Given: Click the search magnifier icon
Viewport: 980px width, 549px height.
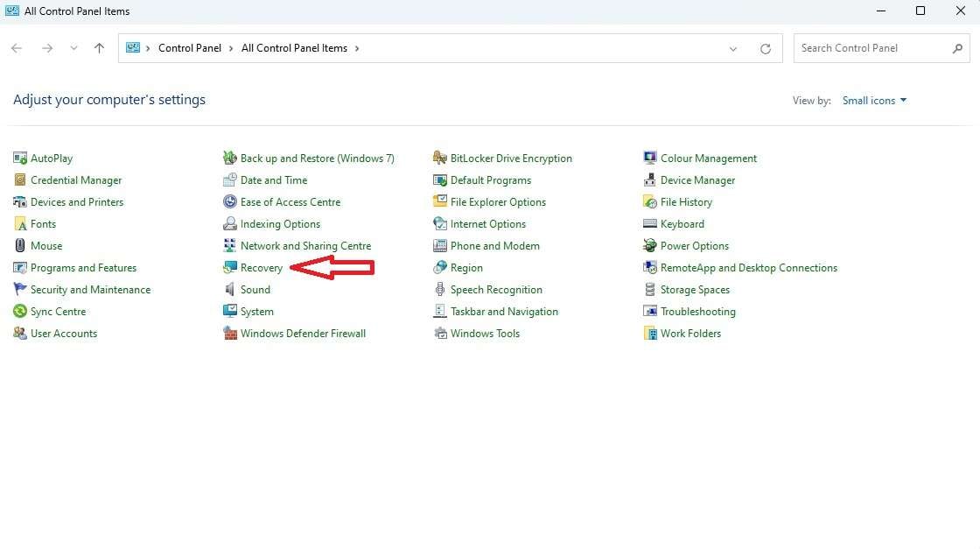Looking at the screenshot, I should click(957, 48).
